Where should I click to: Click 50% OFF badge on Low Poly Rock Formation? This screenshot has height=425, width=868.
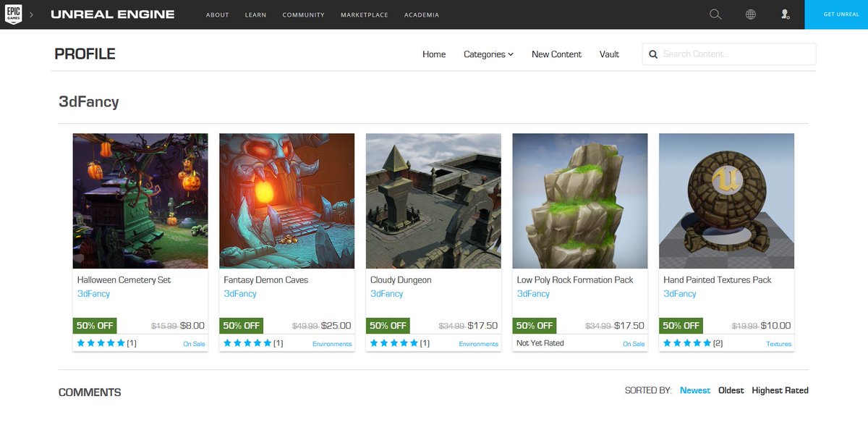[x=535, y=326]
